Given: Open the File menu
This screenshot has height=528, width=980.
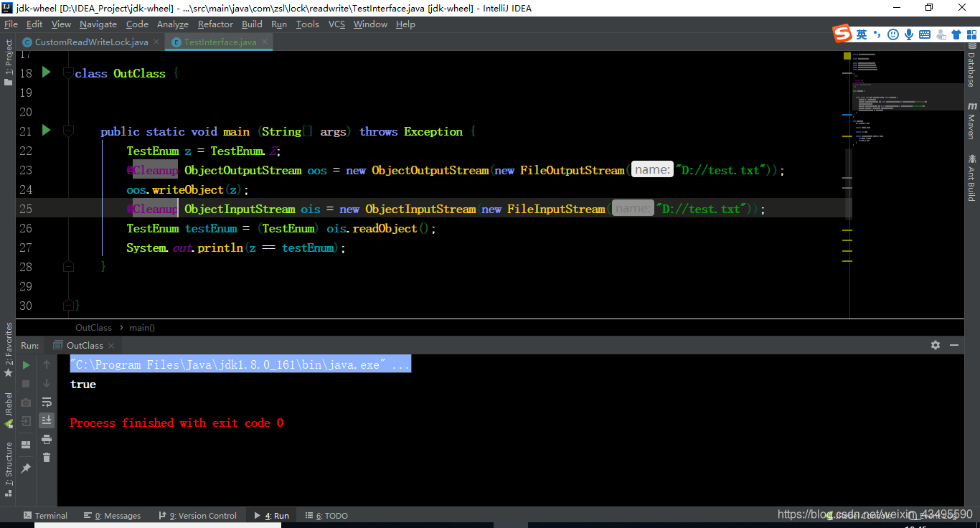Looking at the screenshot, I should [11, 24].
